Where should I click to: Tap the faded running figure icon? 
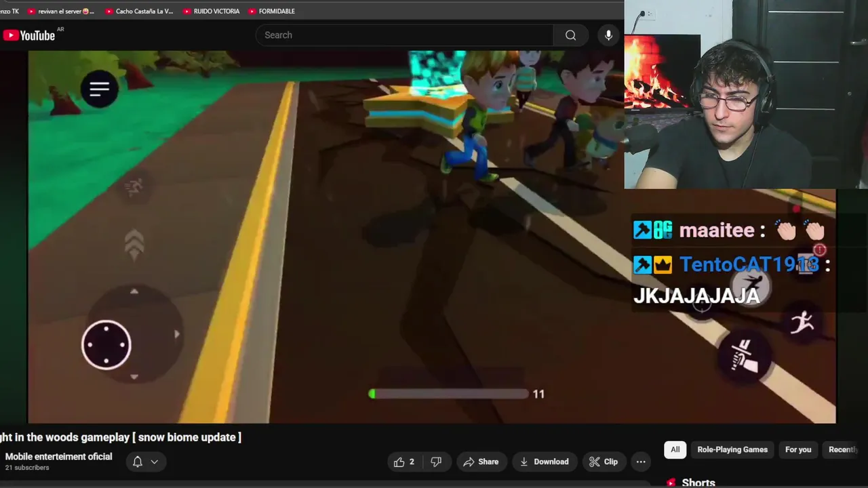point(134,186)
